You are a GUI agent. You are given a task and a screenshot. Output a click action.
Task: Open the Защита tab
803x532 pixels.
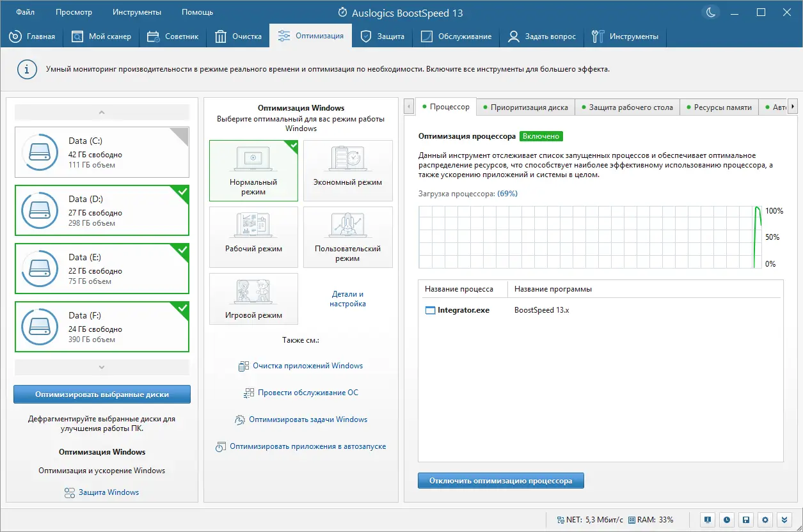(x=383, y=36)
